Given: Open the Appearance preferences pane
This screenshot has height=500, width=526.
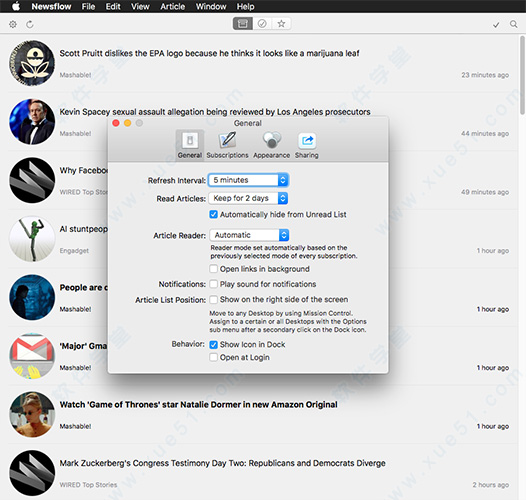Looking at the screenshot, I should [x=271, y=145].
